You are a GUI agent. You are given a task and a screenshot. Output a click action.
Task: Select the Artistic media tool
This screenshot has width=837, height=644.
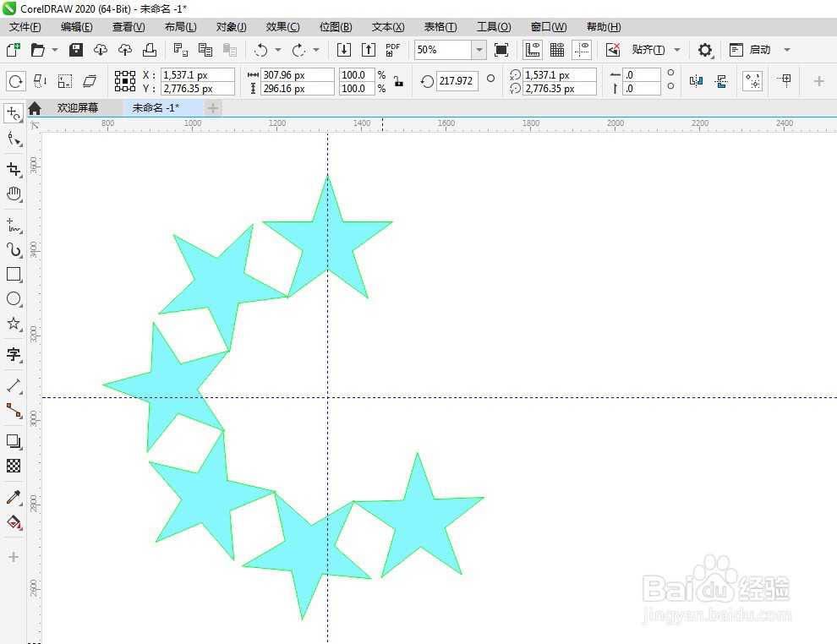click(x=14, y=249)
